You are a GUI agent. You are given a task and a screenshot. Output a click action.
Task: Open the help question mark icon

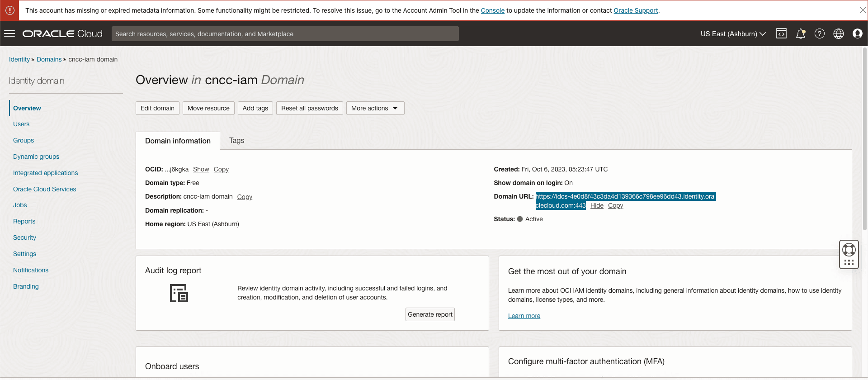(x=820, y=33)
